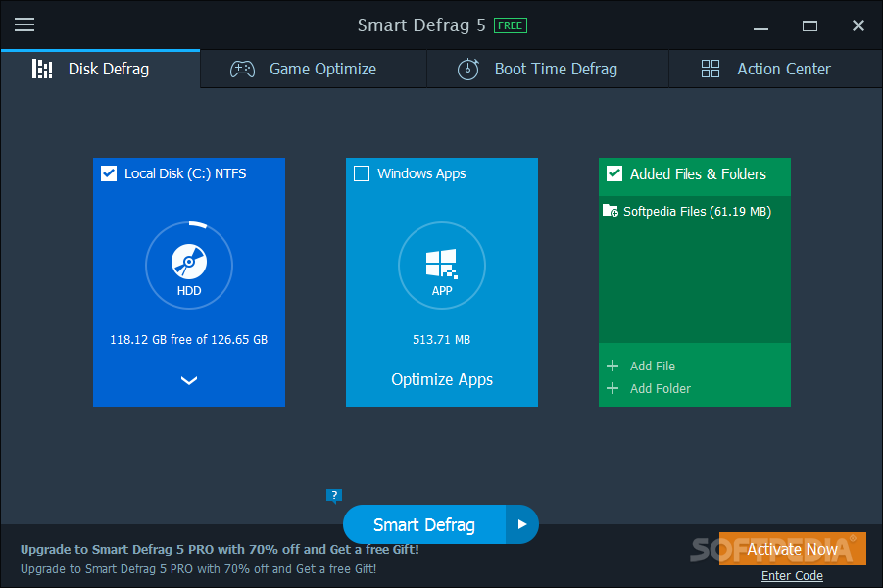This screenshot has width=883, height=588.
Task: Switch to the Disk Defrag tab
Action: (100, 69)
